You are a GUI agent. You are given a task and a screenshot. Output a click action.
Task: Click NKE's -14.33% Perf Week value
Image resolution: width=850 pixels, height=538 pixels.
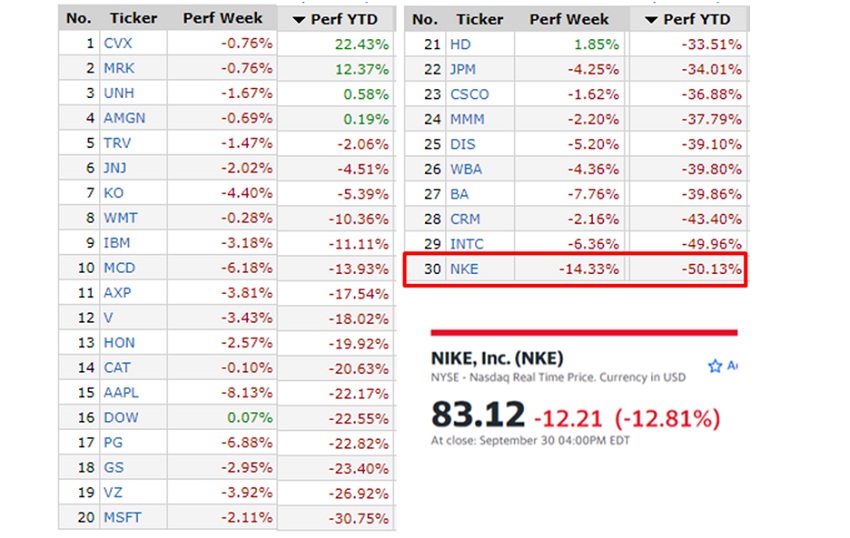click(x=589, y=269)
